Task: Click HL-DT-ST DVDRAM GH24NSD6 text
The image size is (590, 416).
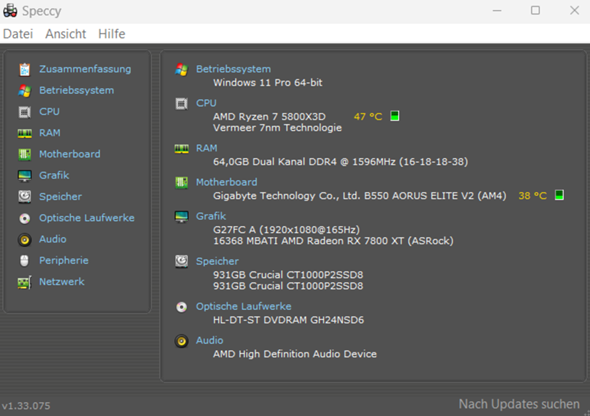Action: [289, 320]
